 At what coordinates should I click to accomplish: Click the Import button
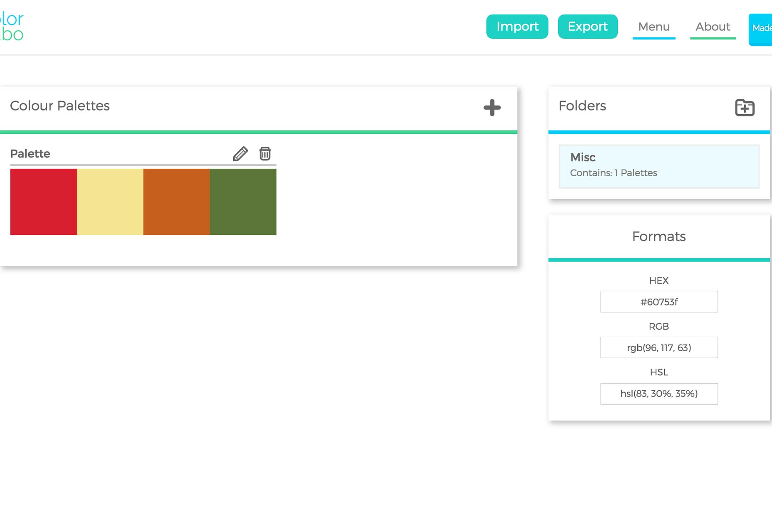click(x=517, y=27)
